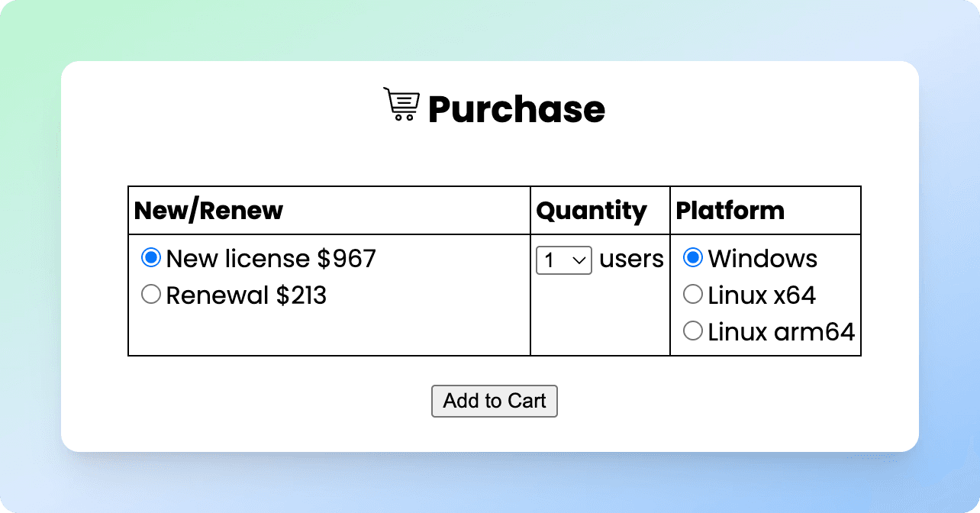The height and width of the screenshot is (513, 980).
Task: Click the Platform column header
Action: [730, 210]
